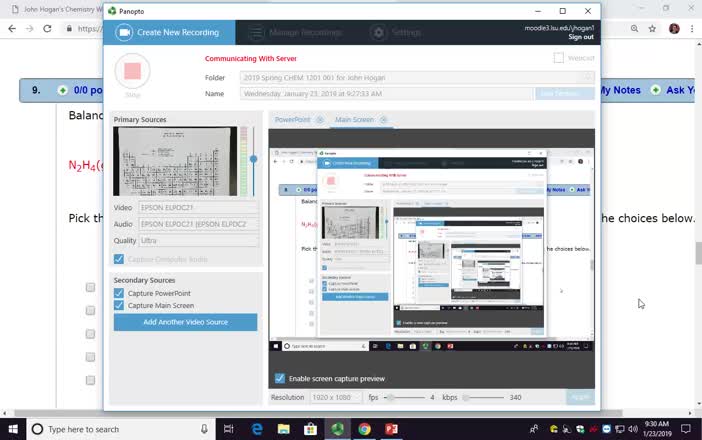Open the Video source dropdown
This screenshot has height=440, width=702.
pos(196,208)
